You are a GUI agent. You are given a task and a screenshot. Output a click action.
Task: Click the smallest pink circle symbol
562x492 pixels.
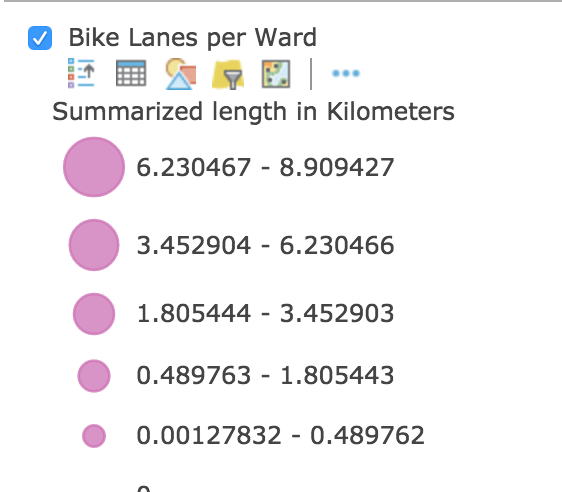click(x=94, y=436)
